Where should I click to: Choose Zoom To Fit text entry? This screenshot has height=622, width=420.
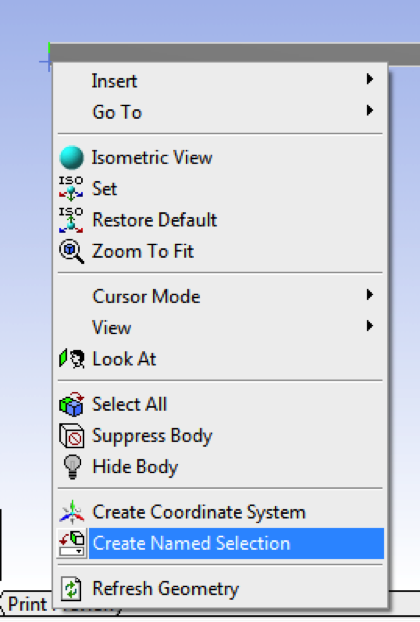[x=143, y=251]
